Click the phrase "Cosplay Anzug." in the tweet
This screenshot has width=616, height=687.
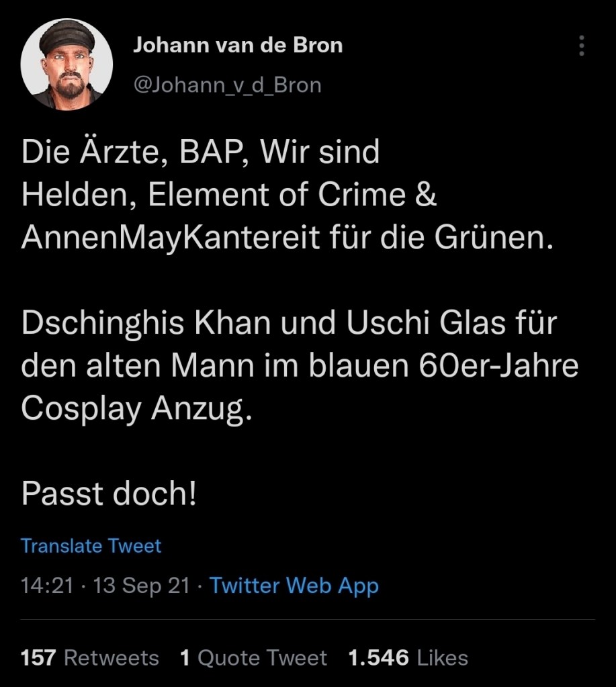click(x=136, y=408)
